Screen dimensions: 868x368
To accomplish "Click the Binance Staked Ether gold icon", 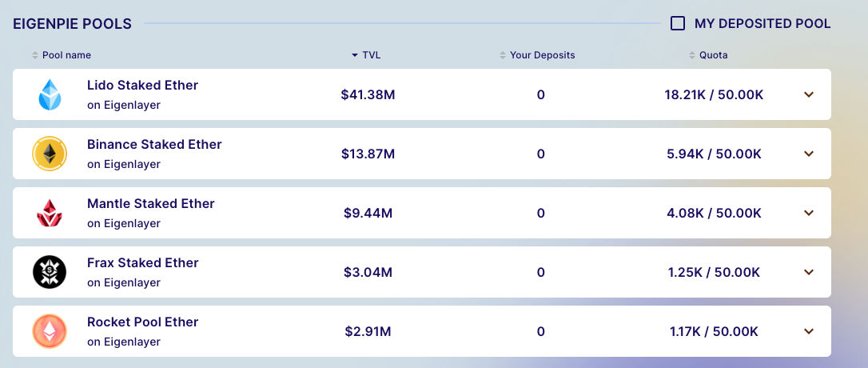I will click(50, 154).
